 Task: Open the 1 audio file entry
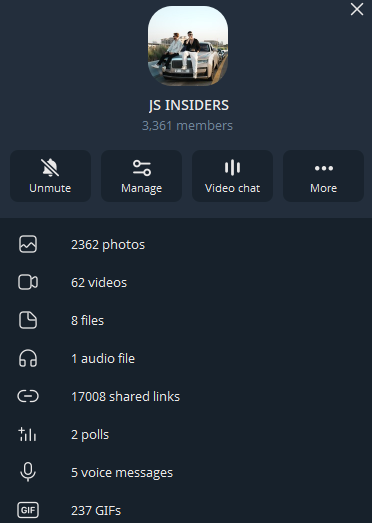186,359
